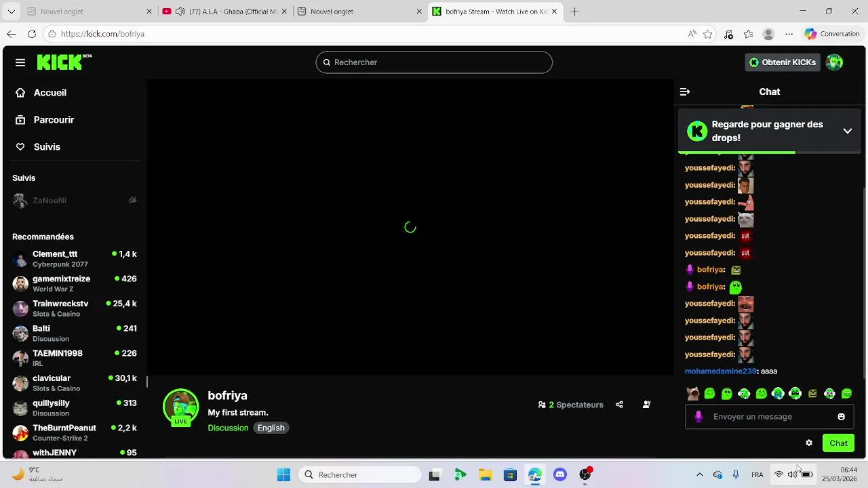Open Windows Start menu
The height and width of the screenshot is (488, 868).
click(x=283, y=475)
